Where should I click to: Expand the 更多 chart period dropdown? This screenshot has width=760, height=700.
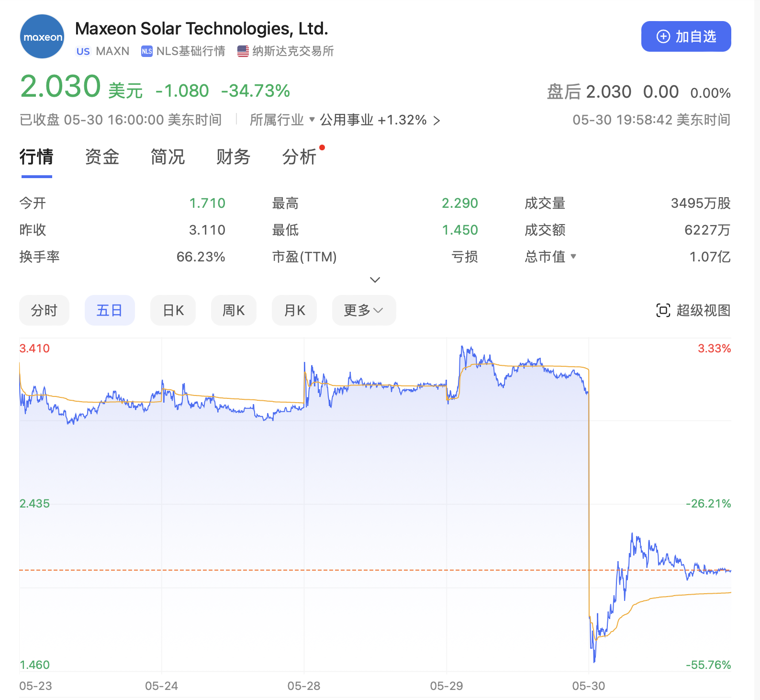pos(364,310)
